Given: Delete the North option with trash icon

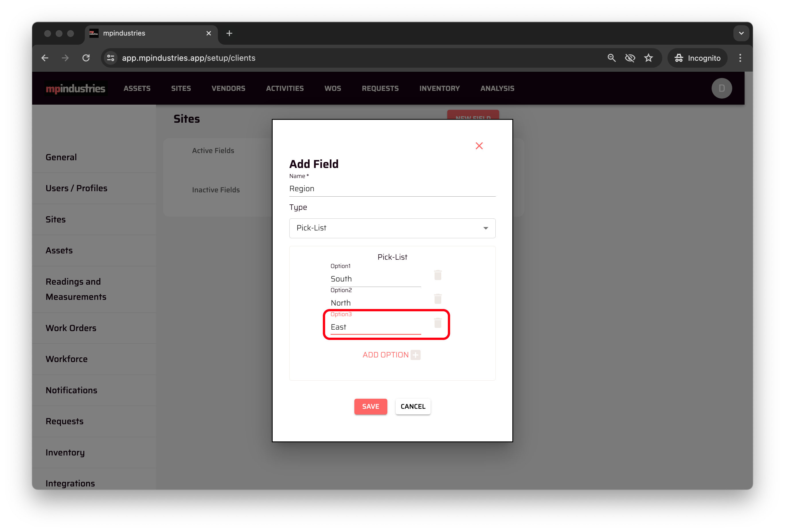Looking at the screenshot, I should (x=438, y=299).
